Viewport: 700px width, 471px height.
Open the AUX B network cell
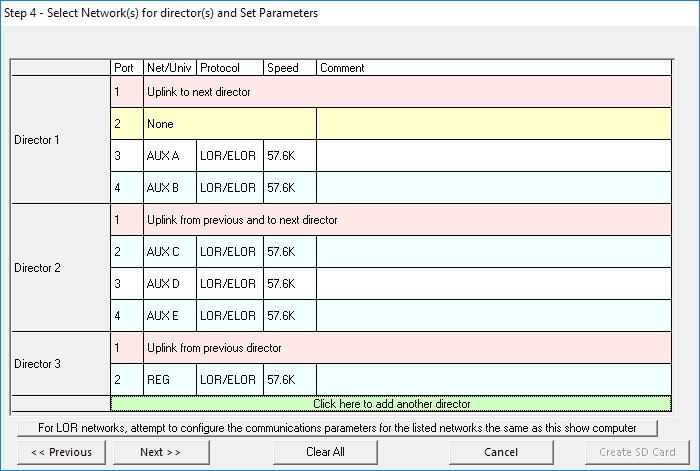point(169,188)
